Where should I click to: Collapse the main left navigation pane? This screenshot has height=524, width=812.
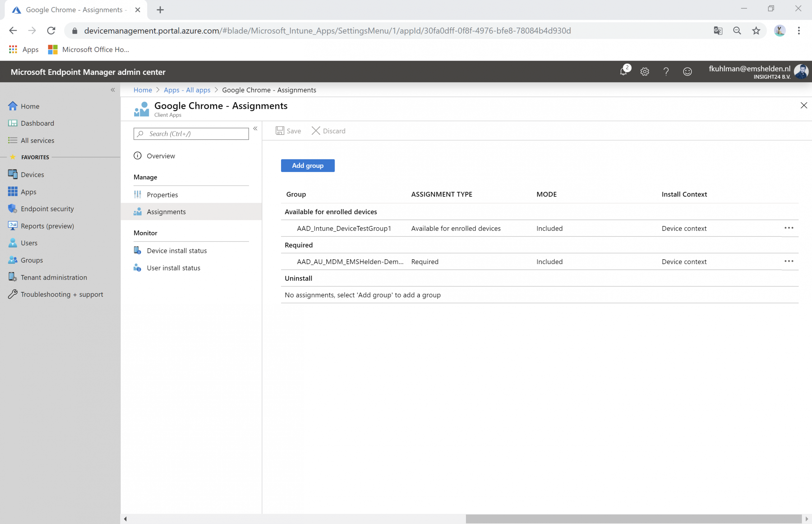pyautogui.click(x=113, y=90)
